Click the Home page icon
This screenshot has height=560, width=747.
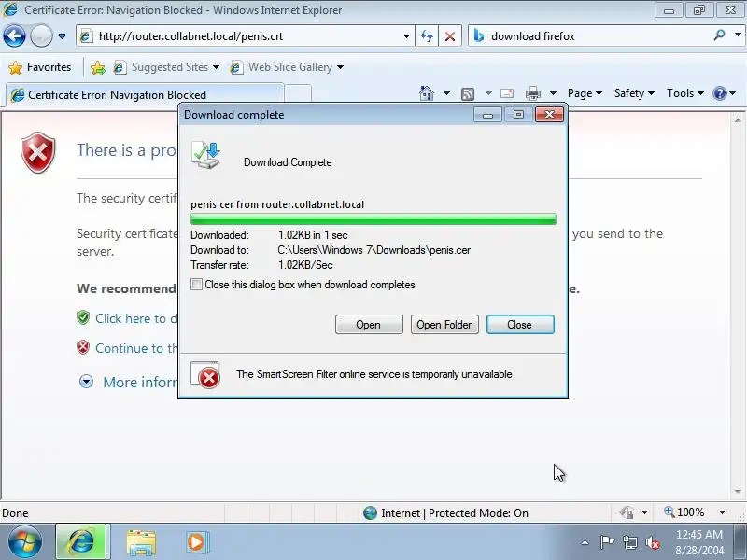[x=427, y=93]
